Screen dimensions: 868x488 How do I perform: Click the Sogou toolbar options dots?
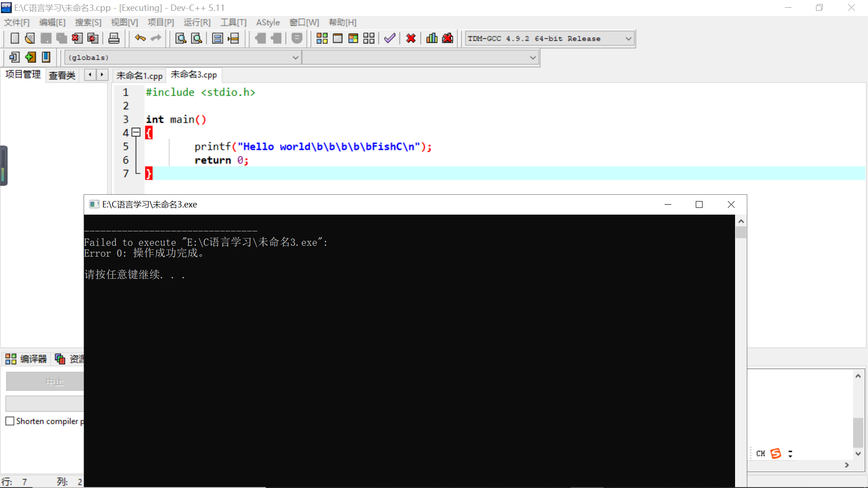790,454
